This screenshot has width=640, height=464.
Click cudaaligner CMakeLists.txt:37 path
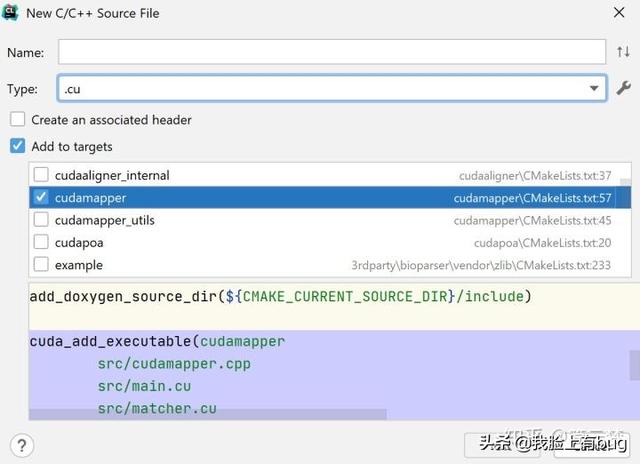535,176
